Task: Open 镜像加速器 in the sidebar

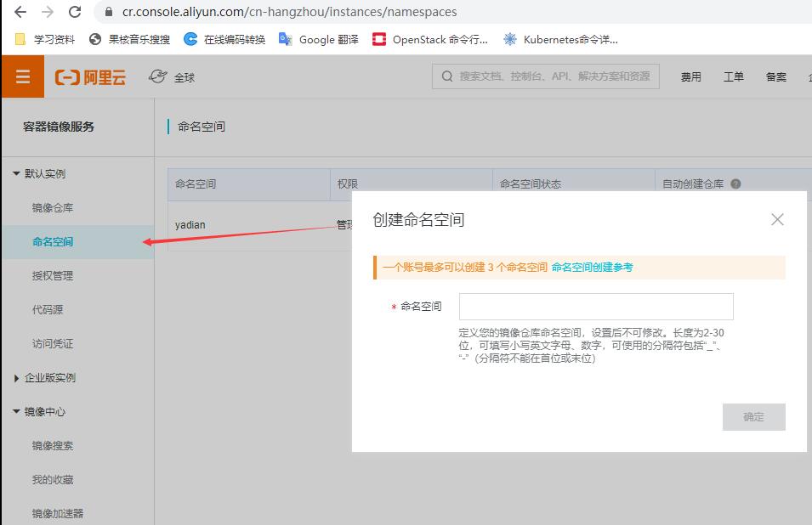Action: tap(58, 514)
